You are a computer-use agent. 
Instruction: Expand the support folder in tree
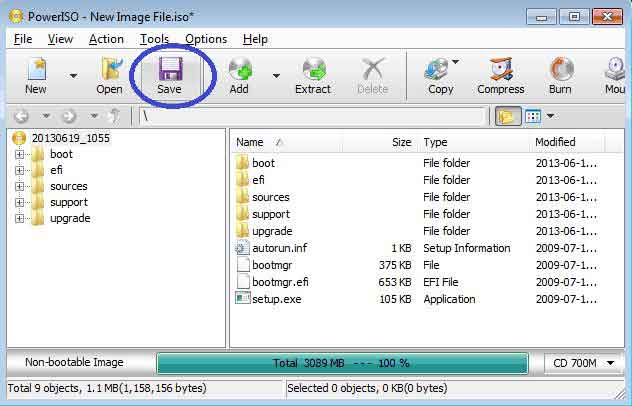click(19, 202)
